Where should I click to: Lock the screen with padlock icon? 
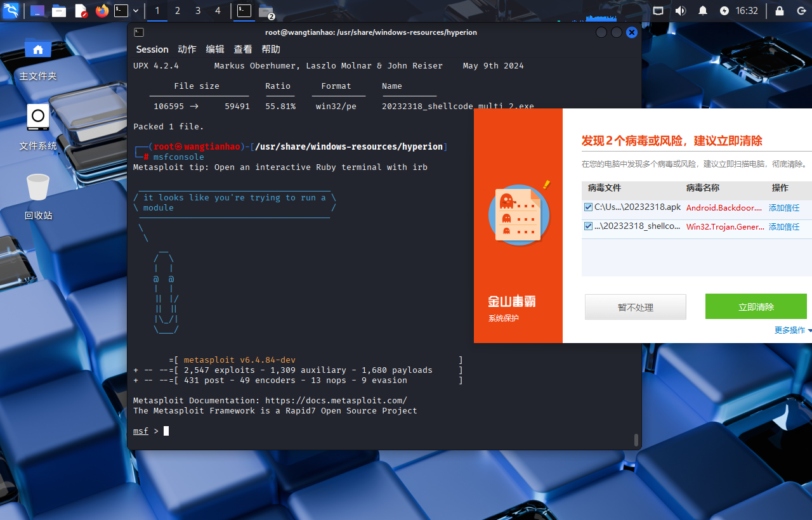[780, 11]
